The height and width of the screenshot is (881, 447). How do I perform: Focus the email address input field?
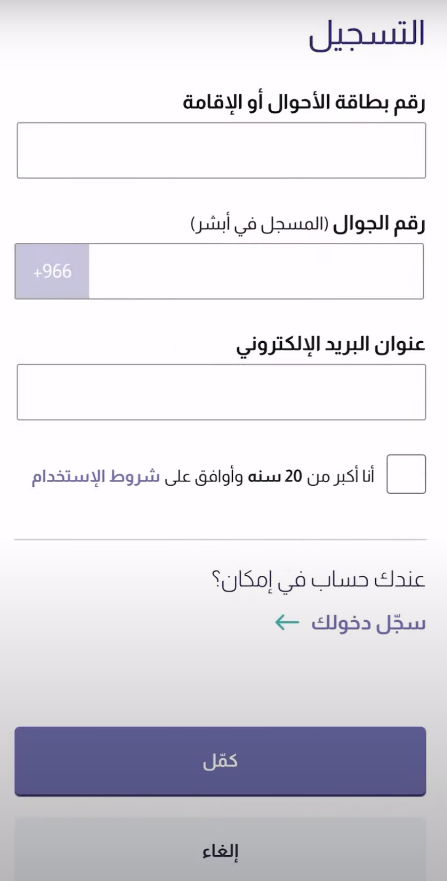coord(221,392)
